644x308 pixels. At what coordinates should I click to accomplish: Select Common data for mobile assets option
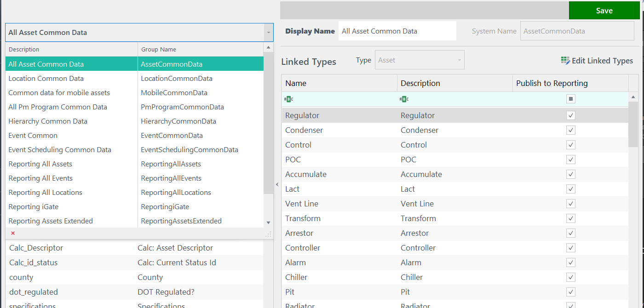tap(134, 92)
